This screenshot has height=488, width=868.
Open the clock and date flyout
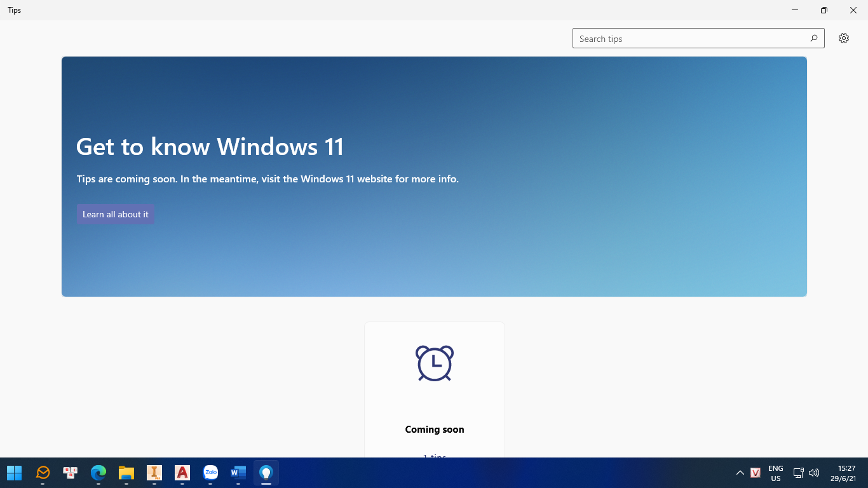pos(847,473)
